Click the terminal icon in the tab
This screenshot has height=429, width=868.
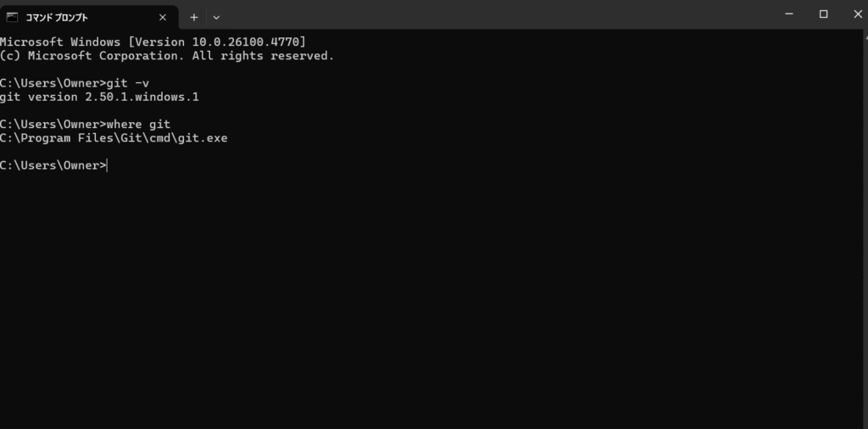tap(13, 17)
